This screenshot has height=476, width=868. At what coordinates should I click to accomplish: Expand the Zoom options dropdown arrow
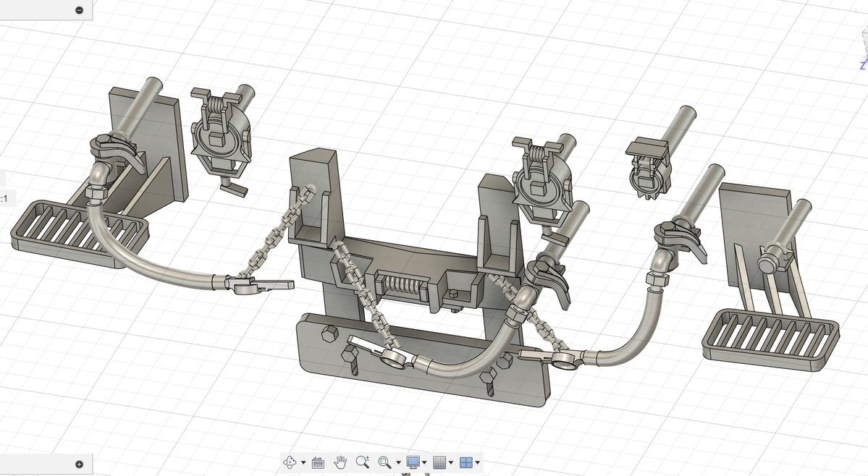(x=398, y=463)
